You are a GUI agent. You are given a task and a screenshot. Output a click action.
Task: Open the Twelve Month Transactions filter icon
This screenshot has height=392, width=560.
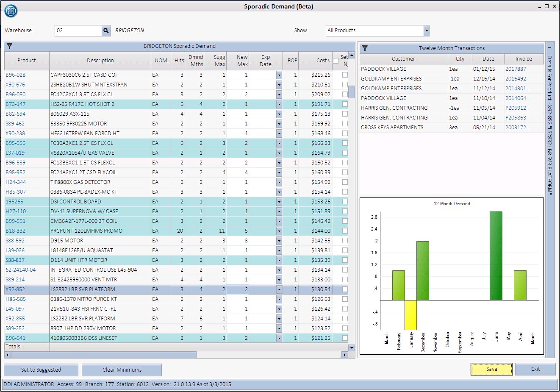[365, 48]
